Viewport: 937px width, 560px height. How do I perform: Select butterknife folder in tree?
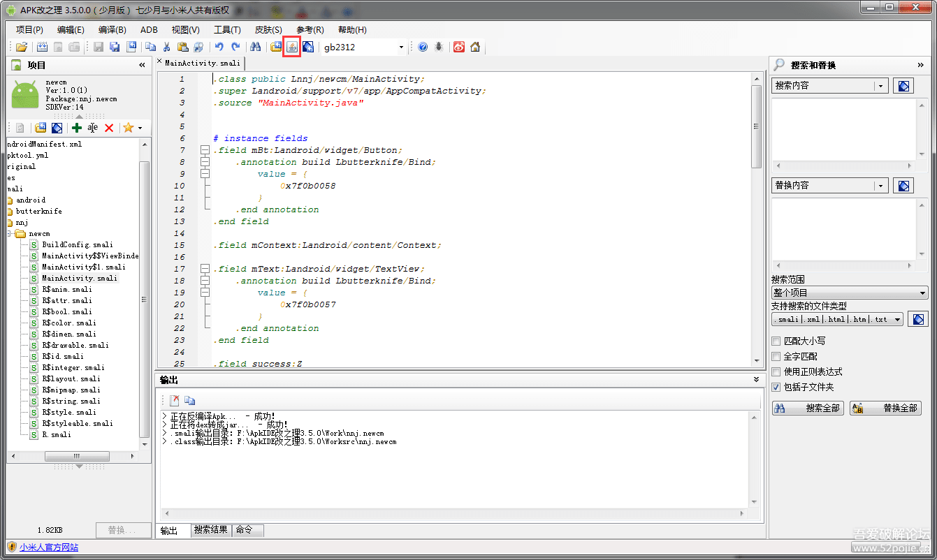point(38,211)
